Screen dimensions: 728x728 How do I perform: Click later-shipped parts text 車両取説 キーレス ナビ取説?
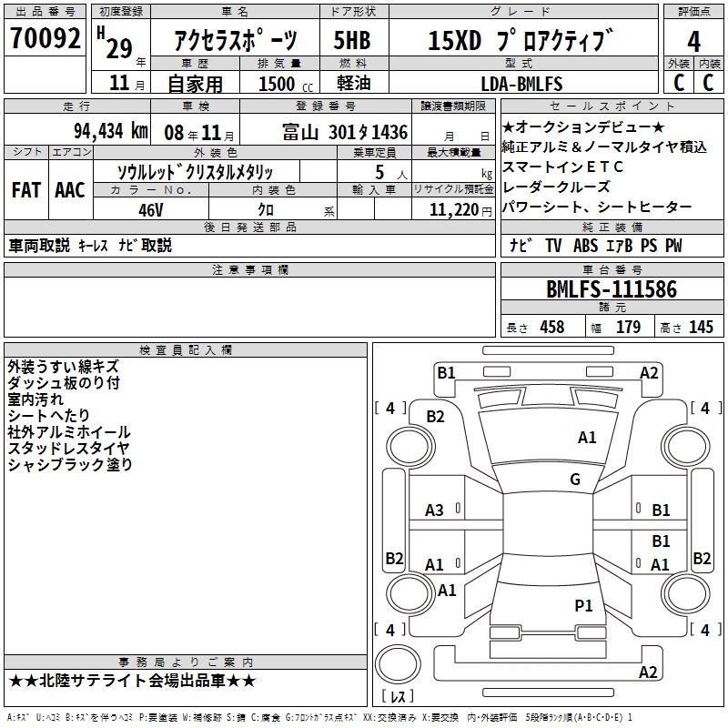click(x=90, y=245)
